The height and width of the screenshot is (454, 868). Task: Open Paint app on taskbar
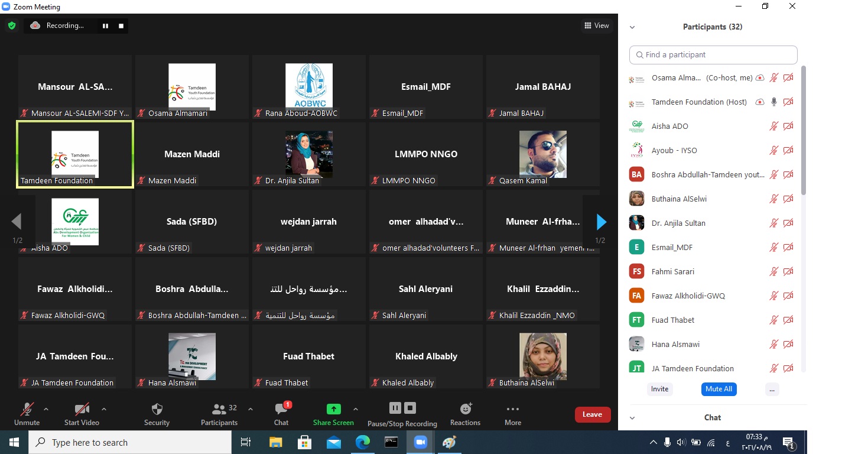pos(449,442)
